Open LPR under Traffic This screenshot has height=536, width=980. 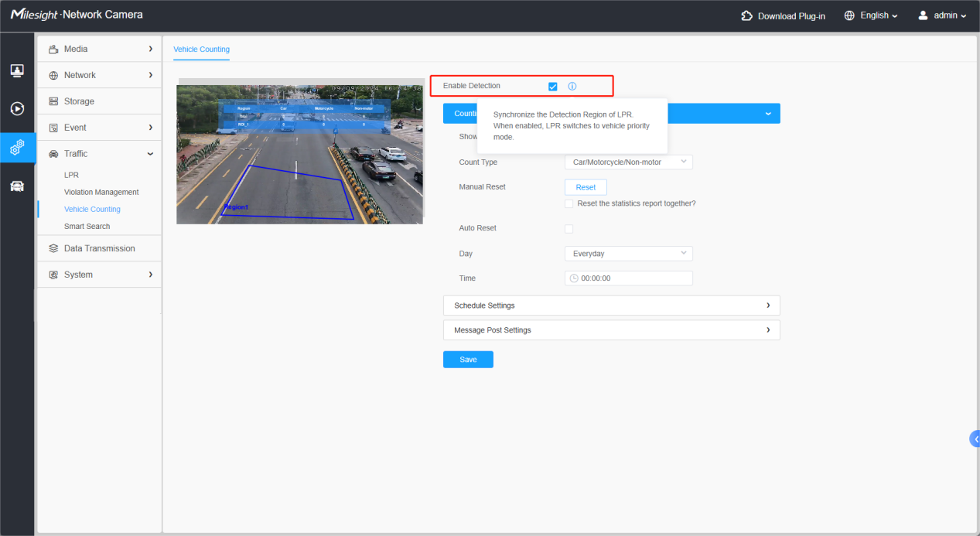tap(71, 175)
